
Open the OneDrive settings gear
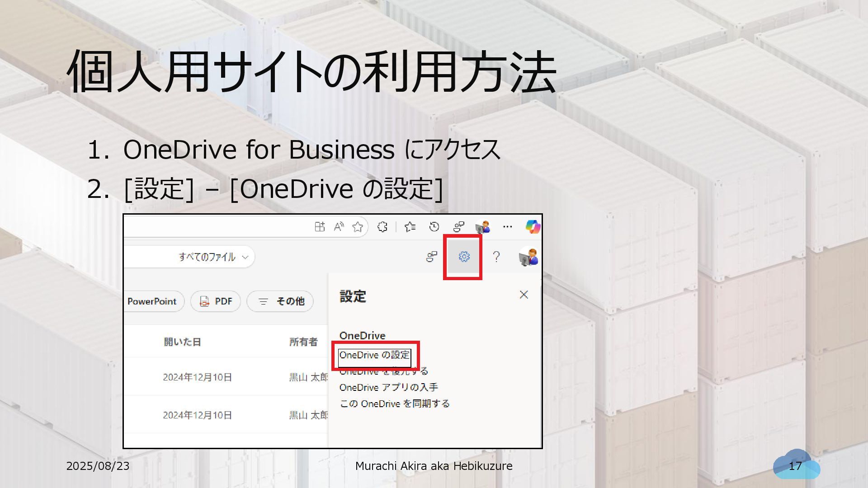click(464, 257)
